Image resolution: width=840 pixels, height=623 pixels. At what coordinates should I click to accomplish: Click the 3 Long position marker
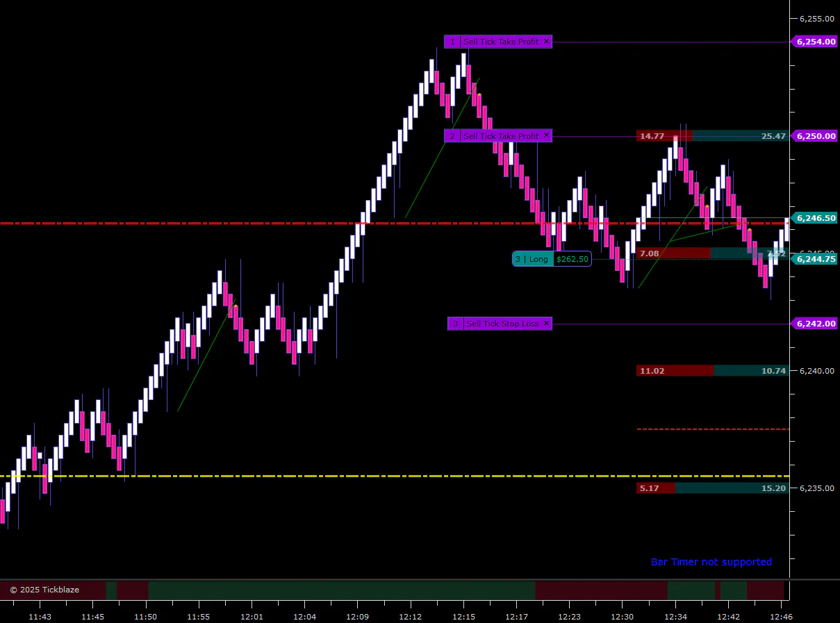(533, 259)
